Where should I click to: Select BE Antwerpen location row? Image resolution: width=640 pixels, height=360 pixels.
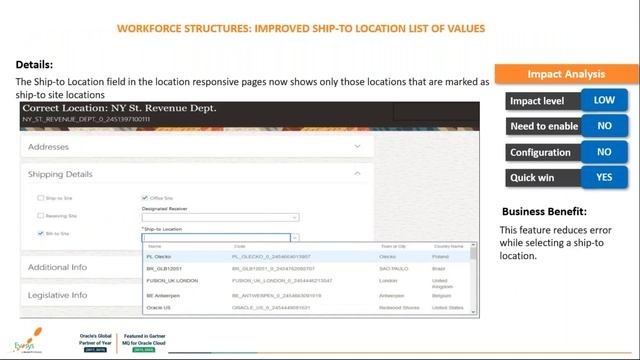click(306, 296)
